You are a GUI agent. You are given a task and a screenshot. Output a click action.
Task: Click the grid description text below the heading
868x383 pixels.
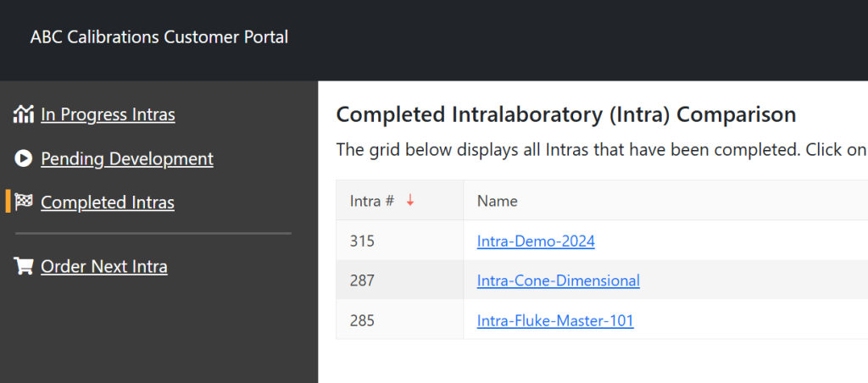pyautogui.click(x=602, y=150)
